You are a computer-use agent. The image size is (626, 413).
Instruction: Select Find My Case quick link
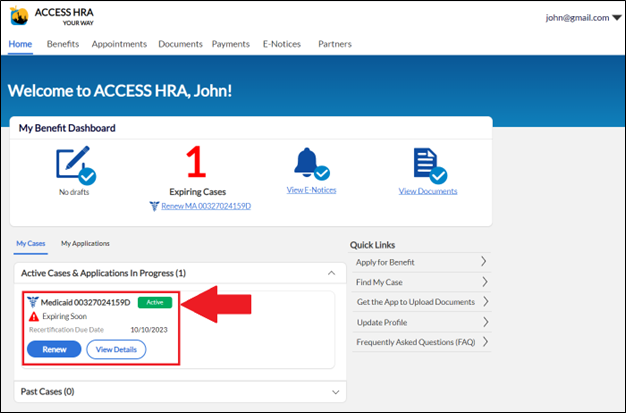click(x=421, y=282)
